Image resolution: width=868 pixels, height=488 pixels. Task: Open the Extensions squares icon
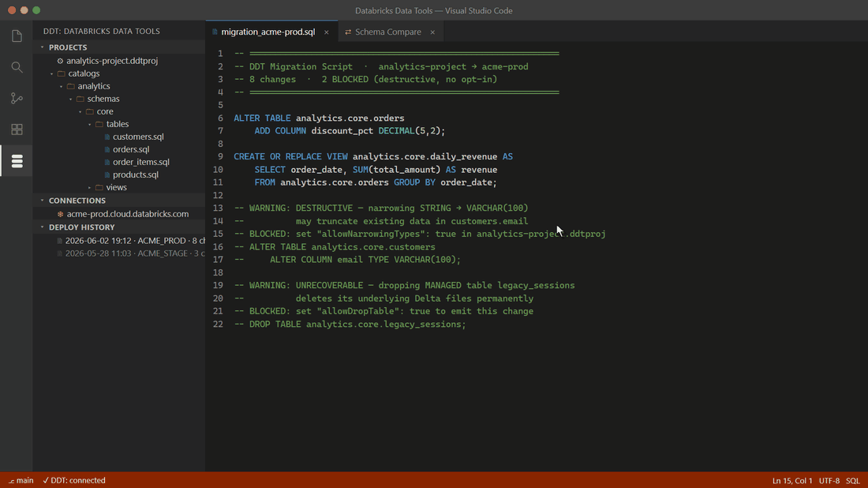[x=17, y=129]
